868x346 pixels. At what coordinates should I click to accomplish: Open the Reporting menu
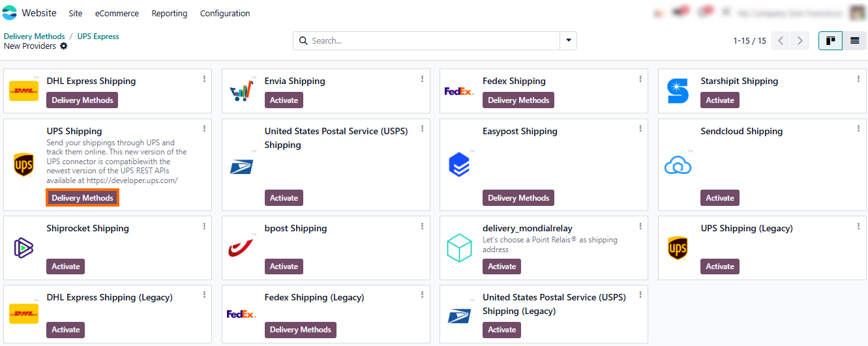tap(169, 13)
